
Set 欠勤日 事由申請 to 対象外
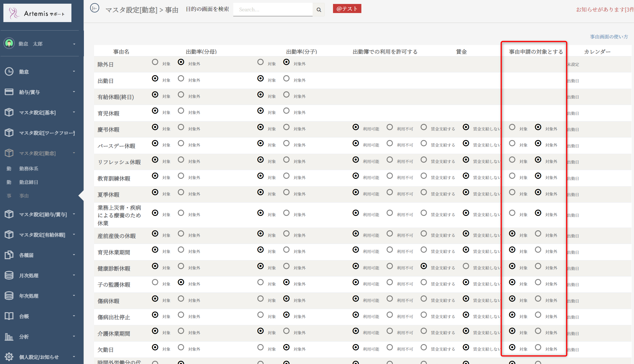tap(538, 347)
